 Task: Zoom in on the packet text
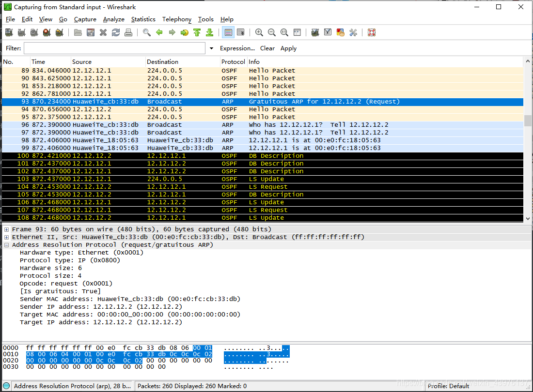click(x=259, y=32)
